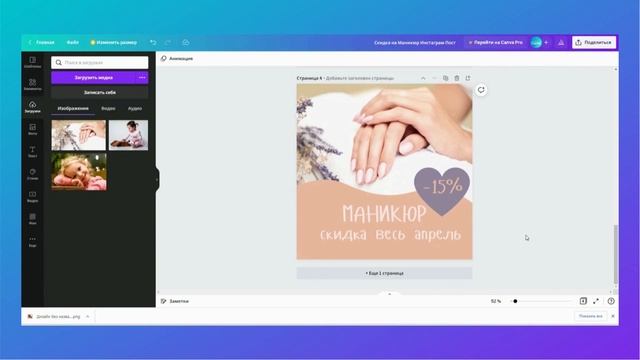Open the Photos panel in the sidebar
Screen dimensions: 640x360
click(x=33, y=129)
